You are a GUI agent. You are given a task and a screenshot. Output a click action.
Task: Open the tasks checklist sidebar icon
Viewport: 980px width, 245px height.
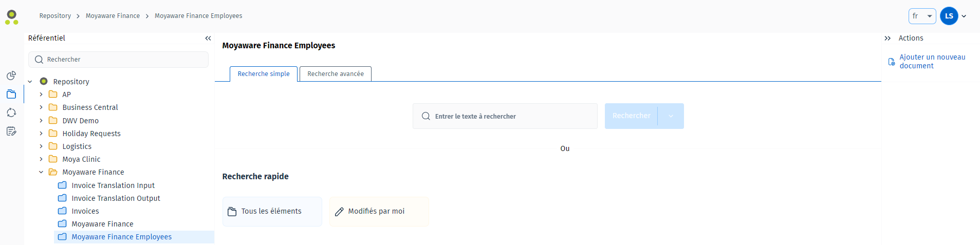coord(11,131)
